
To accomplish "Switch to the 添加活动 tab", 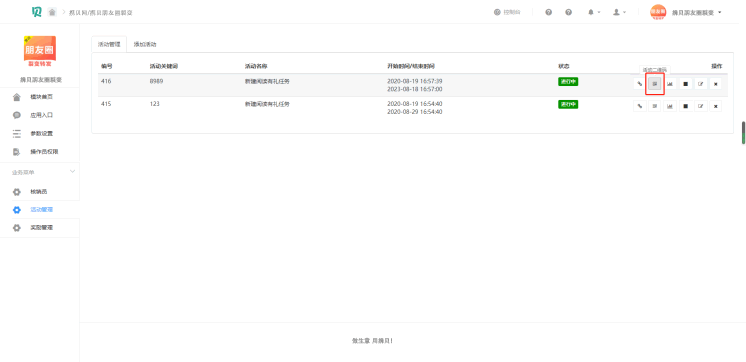I will coord(145,44).
